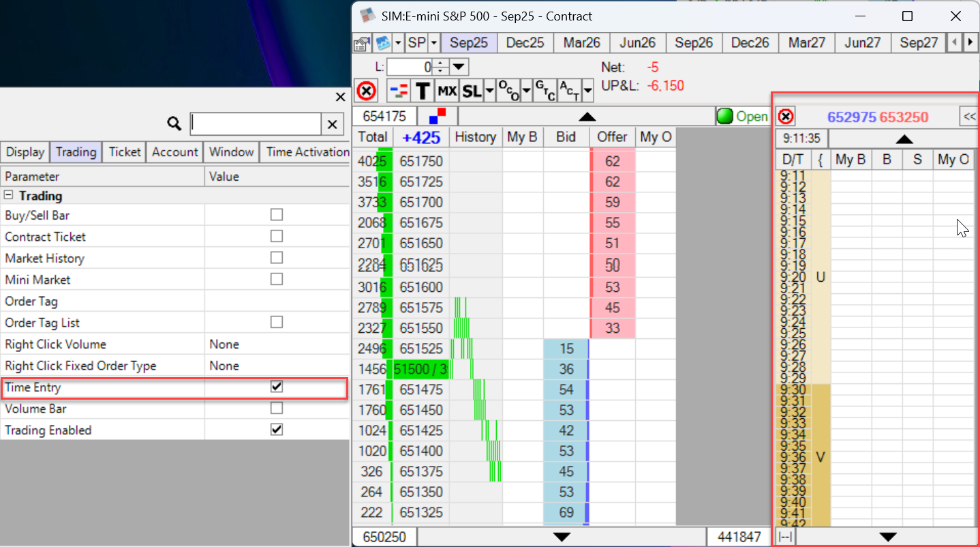
Task: Toggle the OCO order icon
Action: click(508, 91)
